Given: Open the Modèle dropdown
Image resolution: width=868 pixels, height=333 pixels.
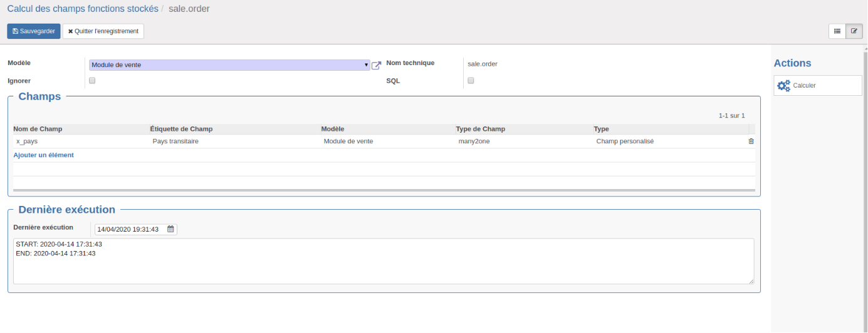Looking at the screenshot, I should (229, 65).
